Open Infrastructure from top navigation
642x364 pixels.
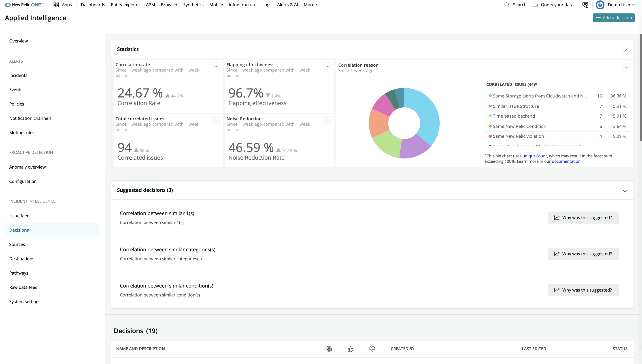[242, 5]
